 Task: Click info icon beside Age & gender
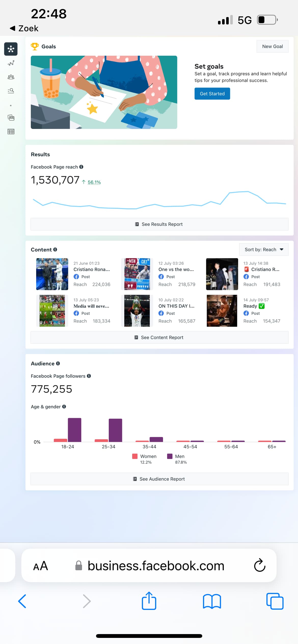click(64, 406)
